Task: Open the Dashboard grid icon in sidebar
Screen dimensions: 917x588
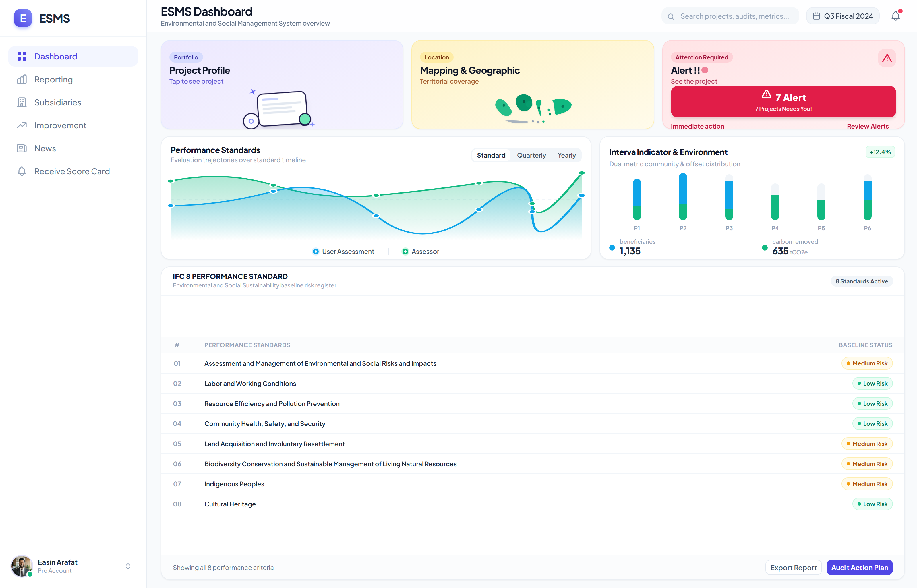Action: pyautogui.click(x=22, y=57)
